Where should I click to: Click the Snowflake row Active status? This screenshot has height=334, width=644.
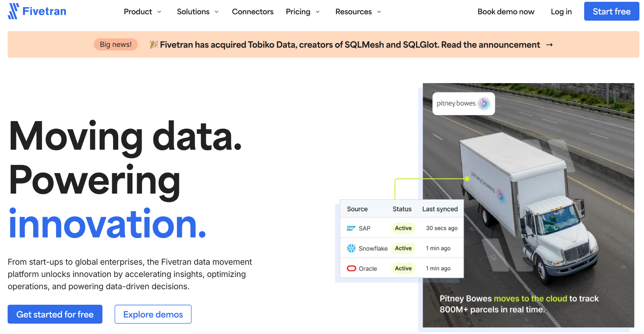[x=403, y=248]
